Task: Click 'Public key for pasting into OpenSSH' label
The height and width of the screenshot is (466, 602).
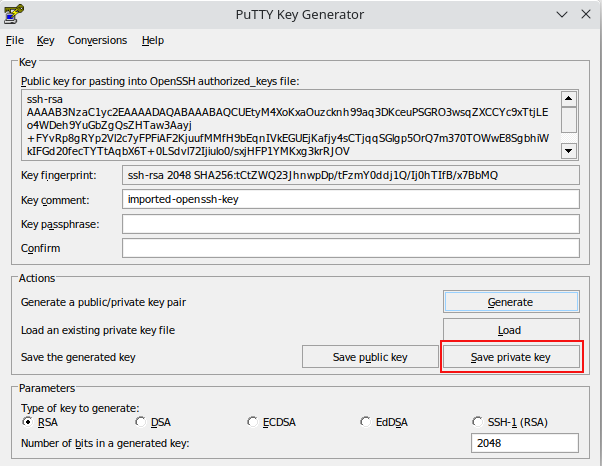Action: (x=160, y=81)
